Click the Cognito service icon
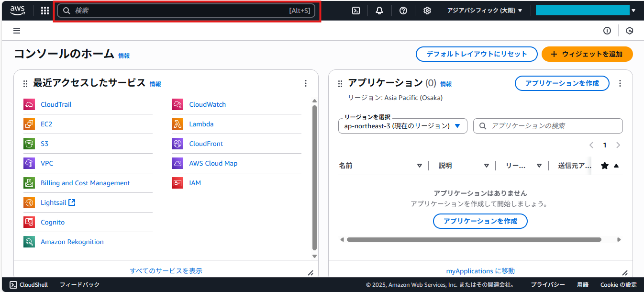The height and width of the screenshot is (292, 644). [x=29, y=222]
